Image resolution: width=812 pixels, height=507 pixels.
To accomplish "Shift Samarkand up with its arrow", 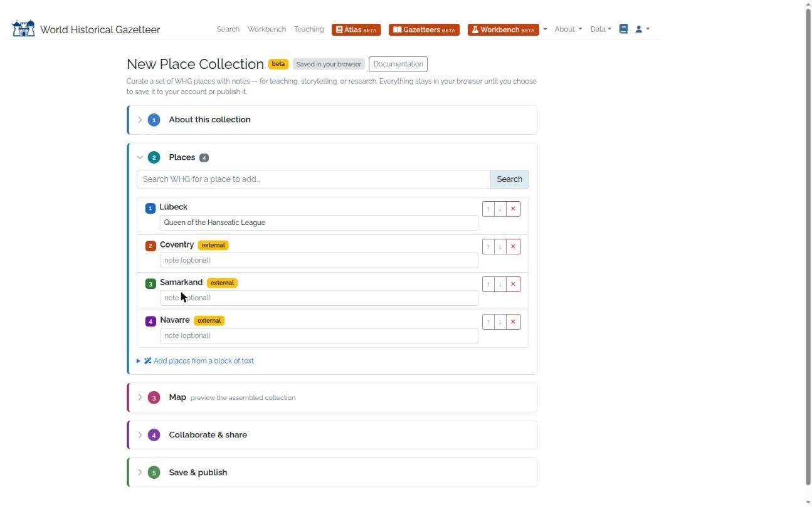I will (x=488, y=284).
